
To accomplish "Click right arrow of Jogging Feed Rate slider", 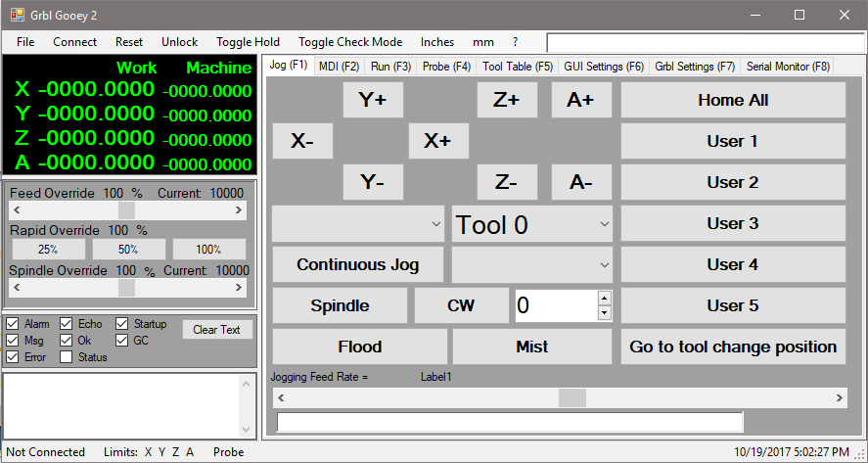I will tap(840, 397).
